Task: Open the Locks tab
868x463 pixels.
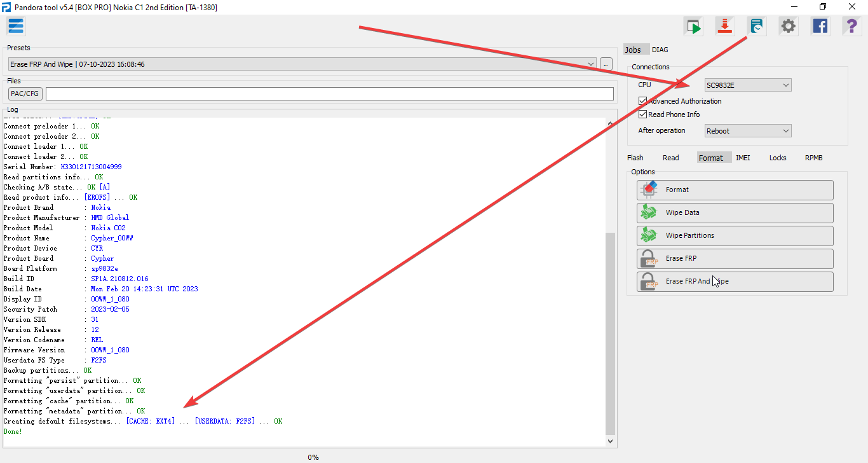Action: tap(778, 158)
